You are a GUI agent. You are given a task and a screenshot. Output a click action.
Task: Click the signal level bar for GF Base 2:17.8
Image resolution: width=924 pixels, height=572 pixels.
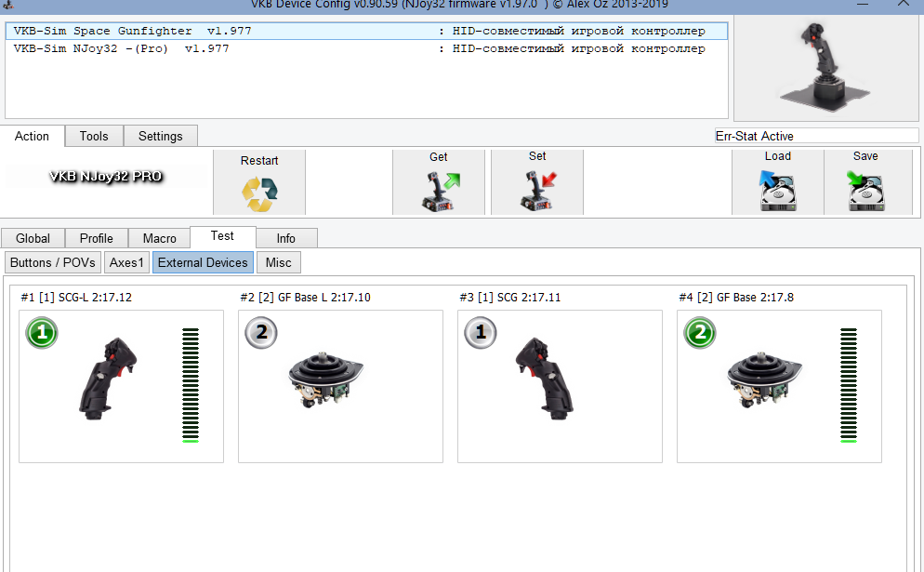point(848,385)
